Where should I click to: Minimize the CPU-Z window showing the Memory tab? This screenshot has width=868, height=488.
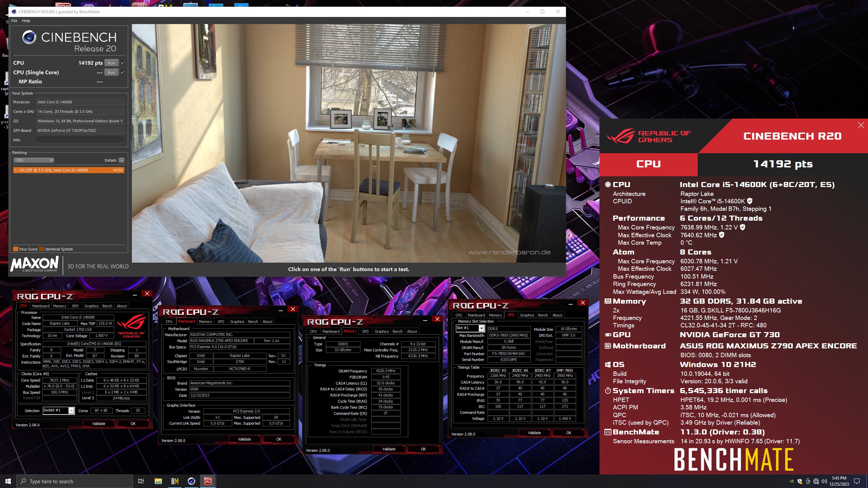(425, 320)
